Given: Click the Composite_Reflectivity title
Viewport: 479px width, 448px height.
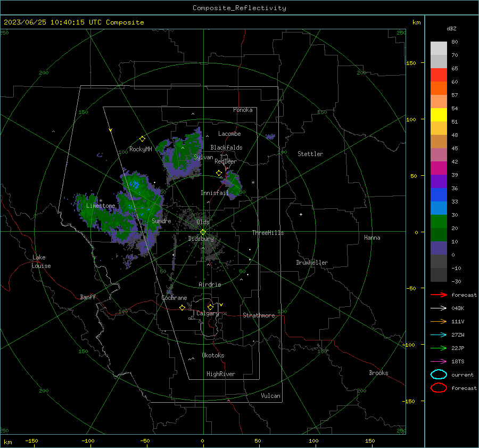Looking at the screenshot, I should coord(239,8).
